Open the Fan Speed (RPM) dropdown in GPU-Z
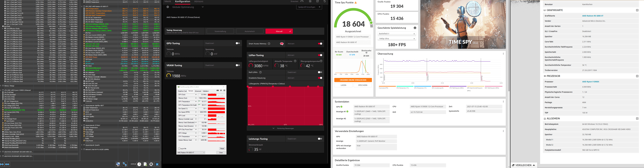This screenshot has height=168, width=644. click(x=196, y=112)
